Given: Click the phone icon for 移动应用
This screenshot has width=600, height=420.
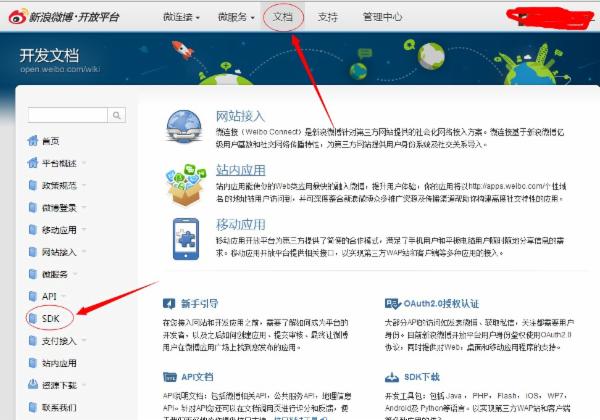Looking at the screenshot, I should pyautogui.click(x=186, y=239).
